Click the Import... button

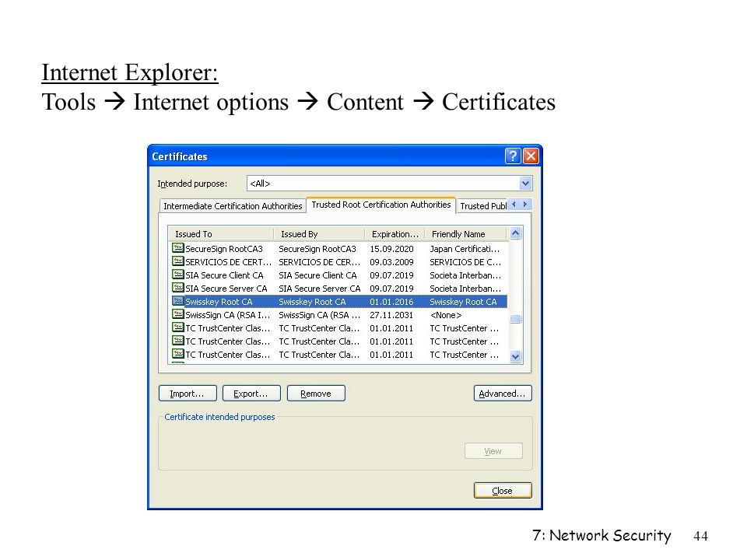point(188,394)
